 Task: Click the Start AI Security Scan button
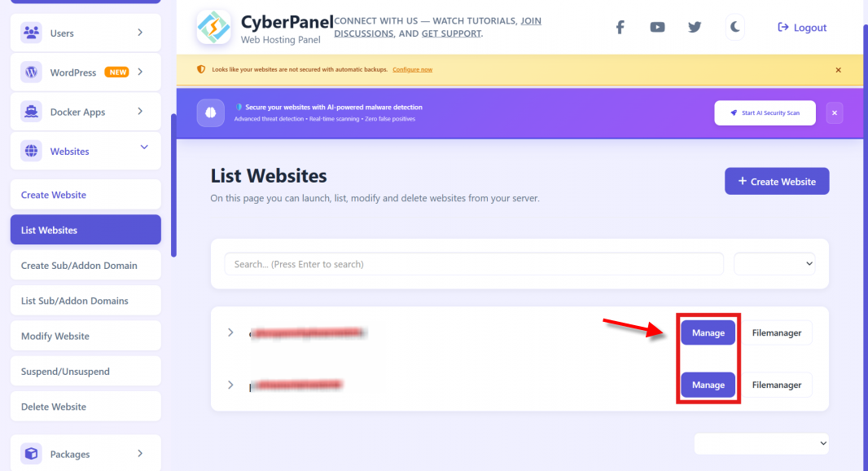pos(765,113)
